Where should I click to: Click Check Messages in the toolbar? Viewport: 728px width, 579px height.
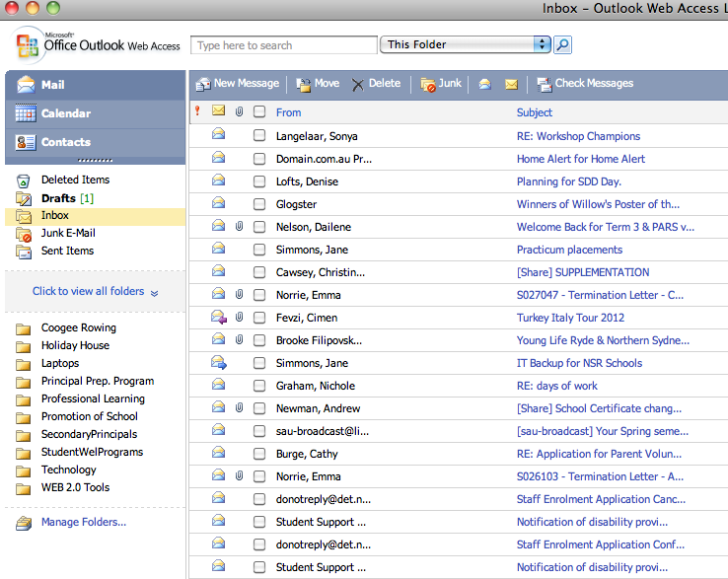click(x=584, y=84)
